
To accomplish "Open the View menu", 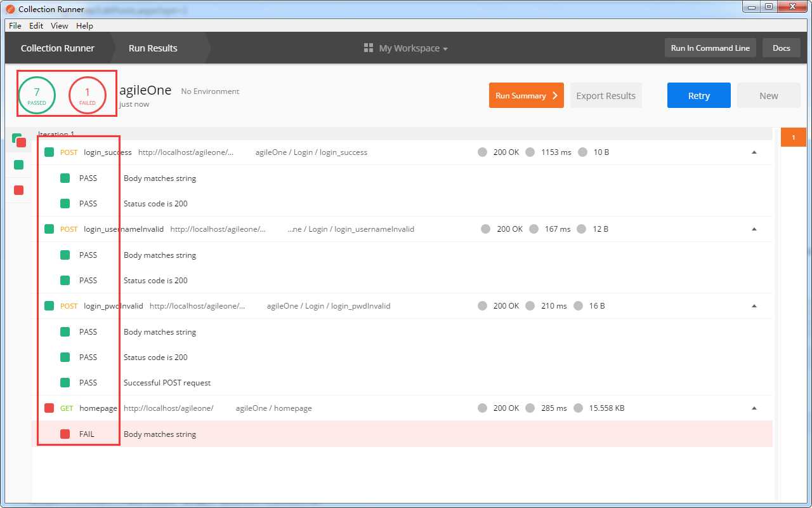I will [x=59, y=26].
